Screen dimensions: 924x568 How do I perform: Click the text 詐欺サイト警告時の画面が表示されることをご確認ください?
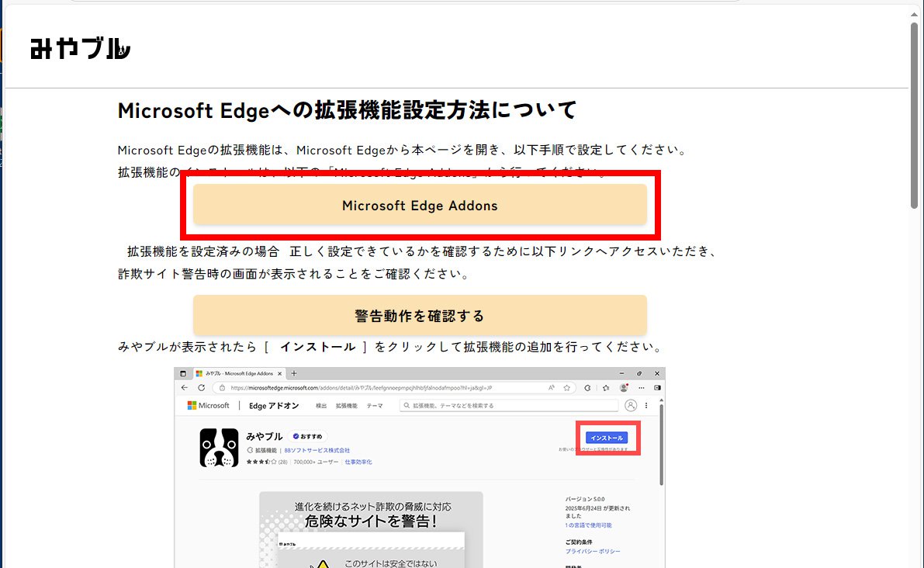(293, 274)
